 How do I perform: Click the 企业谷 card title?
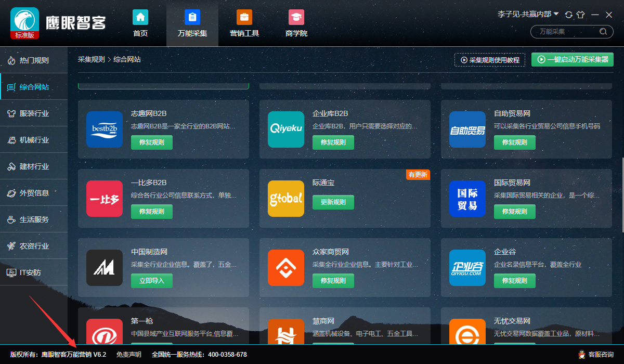pyautogui.click(x=505, y=252)
